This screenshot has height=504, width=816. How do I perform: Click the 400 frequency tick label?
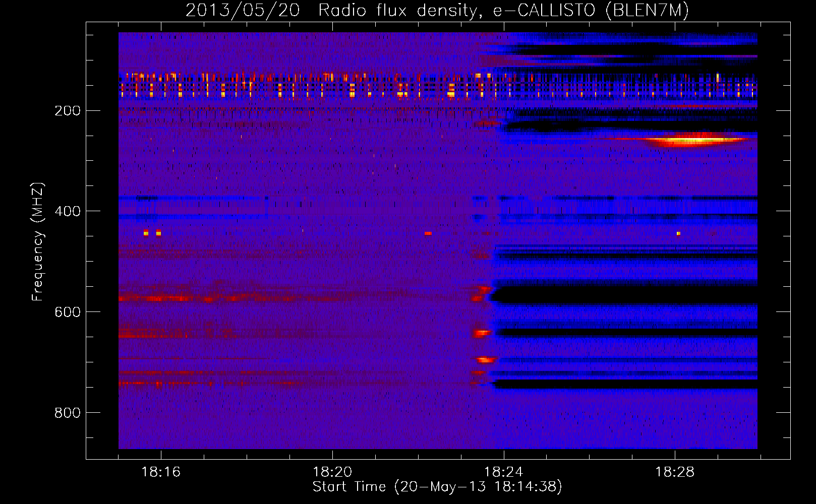point(68,211)
